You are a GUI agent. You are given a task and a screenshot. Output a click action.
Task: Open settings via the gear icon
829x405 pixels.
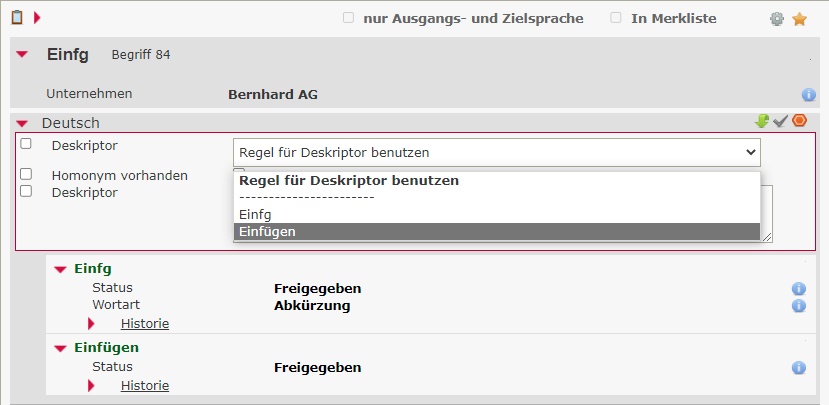tap(777, 19)
